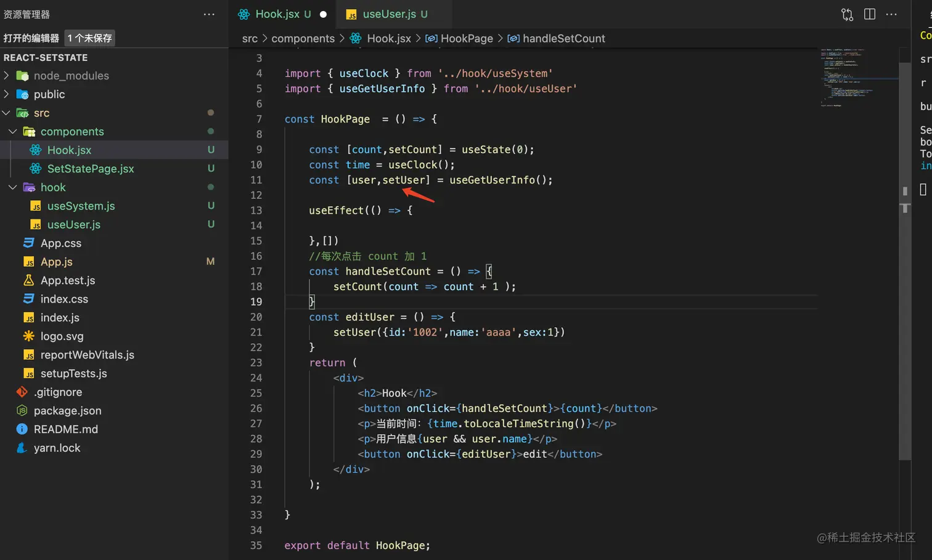Place cursor on line number 19
Image resolution: width=932 pixels, height=560 pixels.
[256, 302]
